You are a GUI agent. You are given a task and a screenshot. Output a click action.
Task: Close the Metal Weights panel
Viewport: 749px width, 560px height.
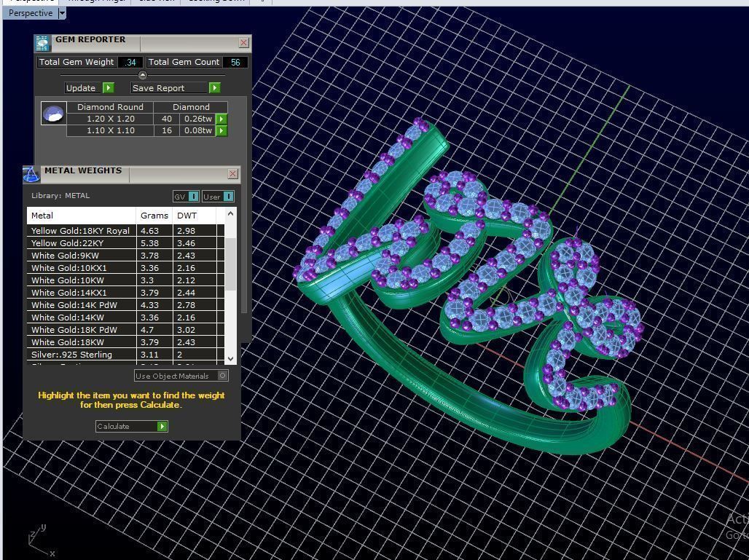[232, 174]
